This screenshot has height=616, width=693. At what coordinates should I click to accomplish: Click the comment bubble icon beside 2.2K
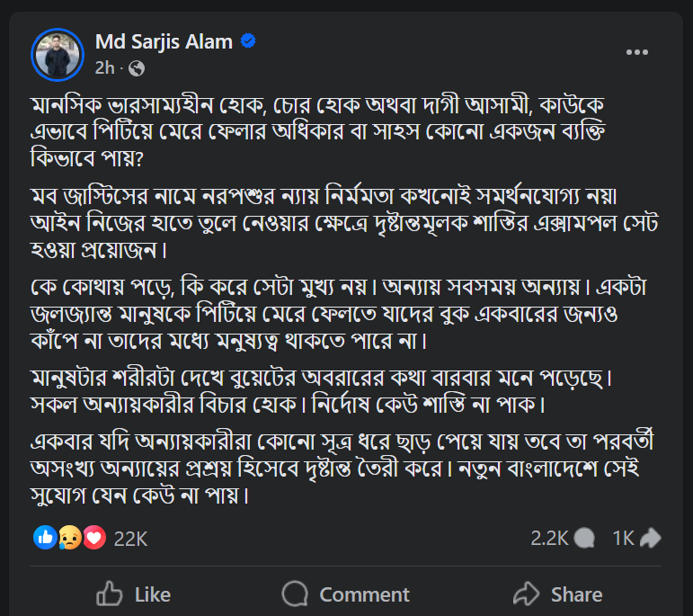point(584,538)
